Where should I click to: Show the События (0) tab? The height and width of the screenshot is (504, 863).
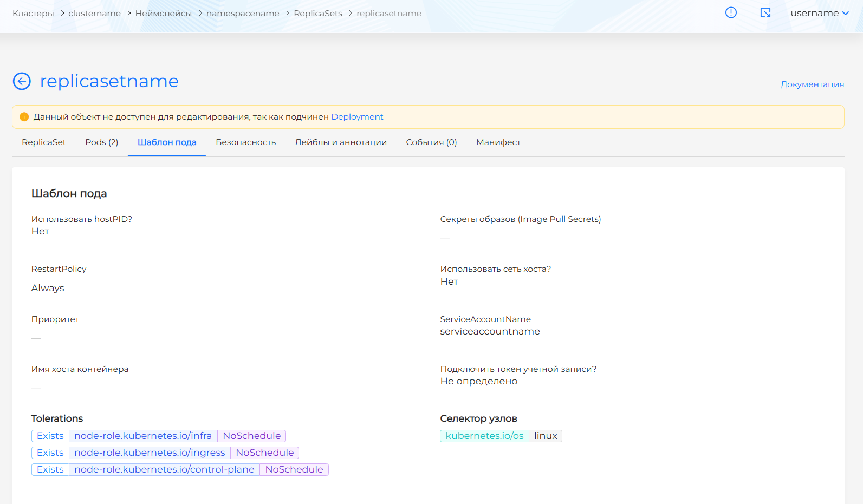(431, 142)
